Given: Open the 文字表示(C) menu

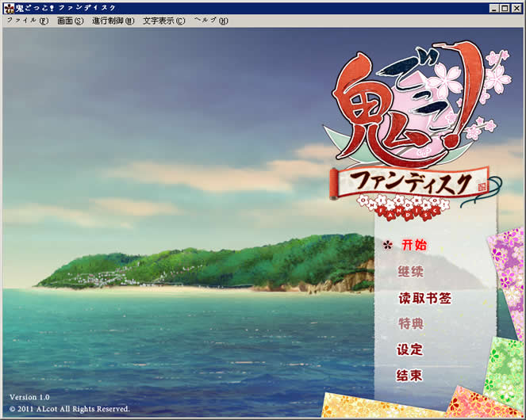Looking at the screenshot, I should pyautogui.click(x=164, y=21).
